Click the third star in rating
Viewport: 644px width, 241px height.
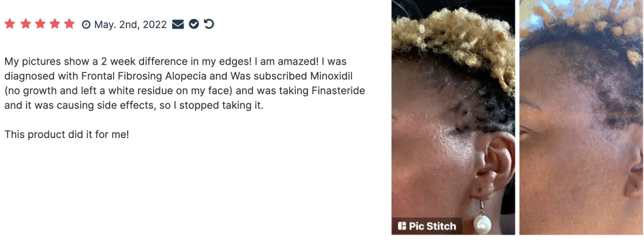40,24
